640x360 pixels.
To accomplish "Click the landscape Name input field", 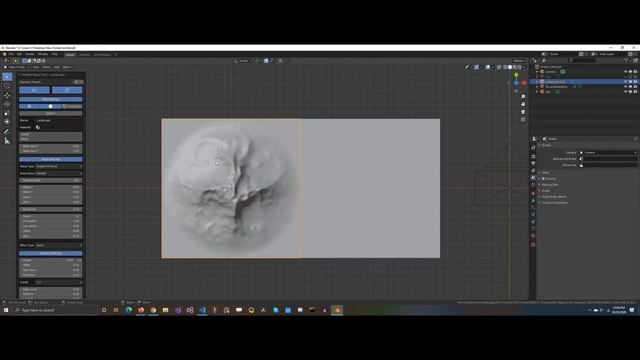I will tap(58, 120).
